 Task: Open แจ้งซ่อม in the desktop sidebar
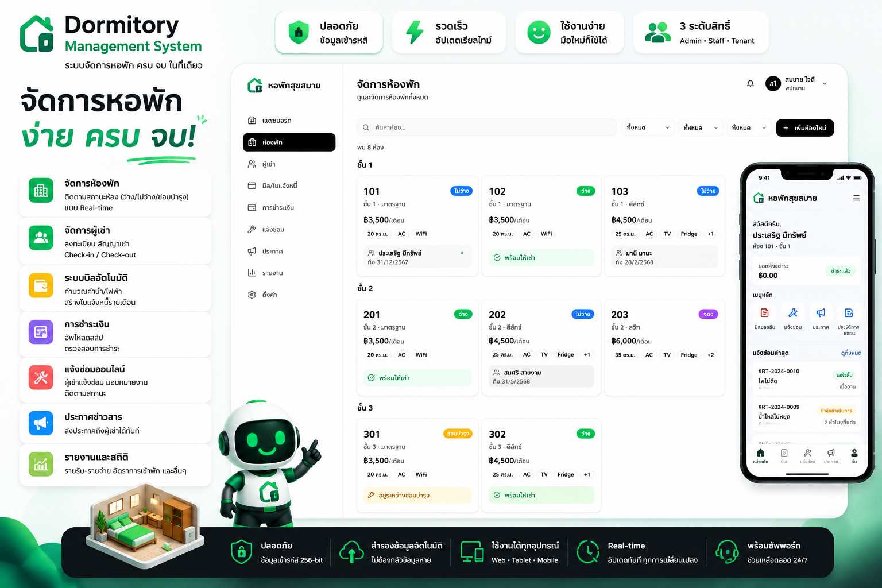(289, 230)
